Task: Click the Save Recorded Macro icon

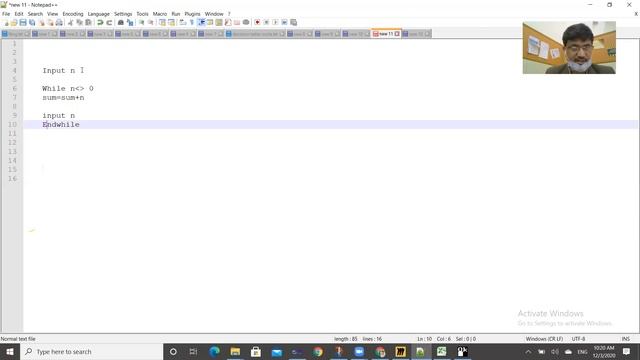Action: 293,22
